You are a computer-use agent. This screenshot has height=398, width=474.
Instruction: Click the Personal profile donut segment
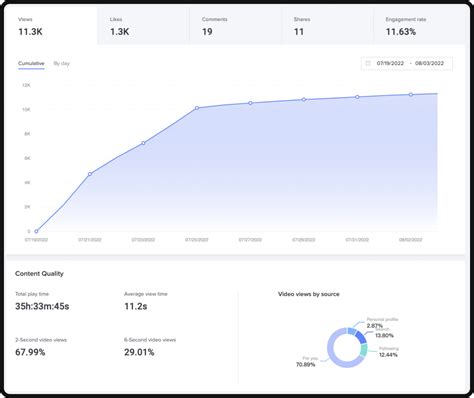[352, 331]
